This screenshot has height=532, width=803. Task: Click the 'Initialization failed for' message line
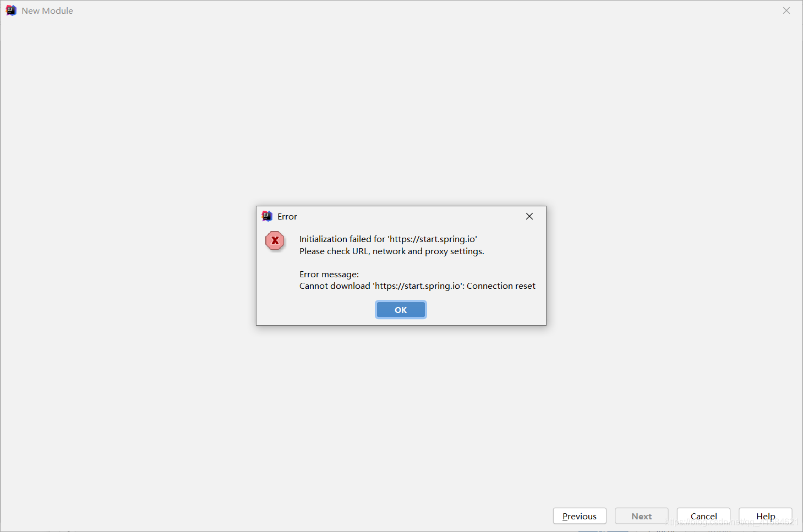[388, 239]
